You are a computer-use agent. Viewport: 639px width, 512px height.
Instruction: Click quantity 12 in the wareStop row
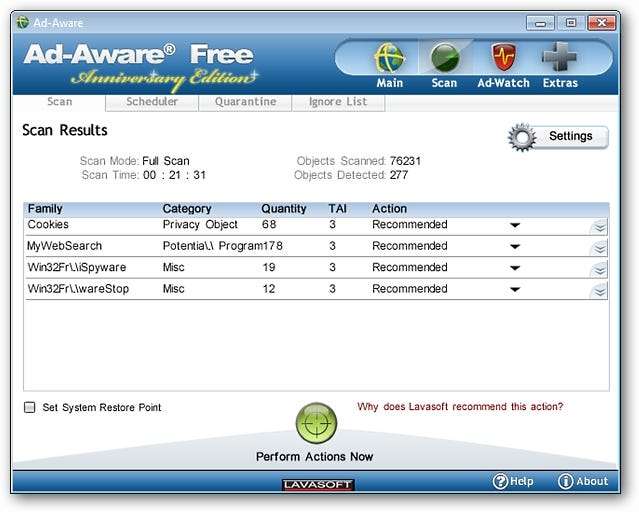[269, 289]
